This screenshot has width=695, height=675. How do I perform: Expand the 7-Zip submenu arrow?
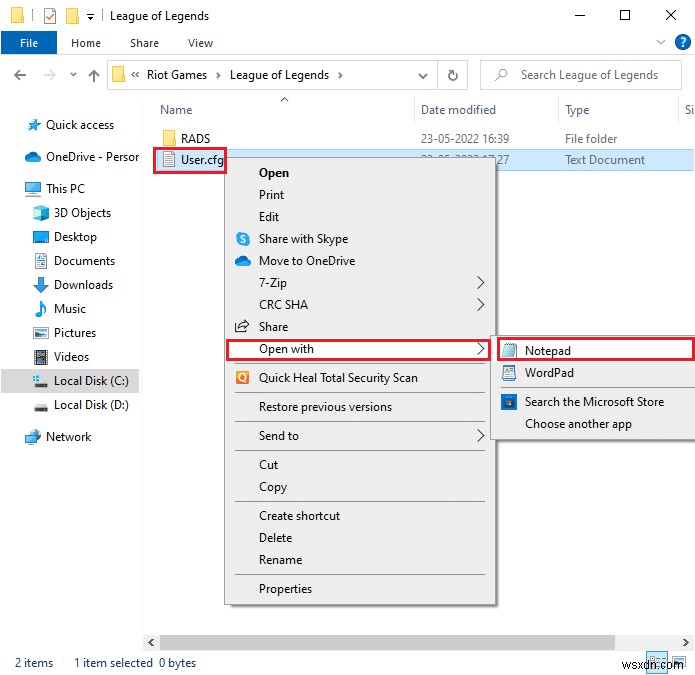pos(481,283)
